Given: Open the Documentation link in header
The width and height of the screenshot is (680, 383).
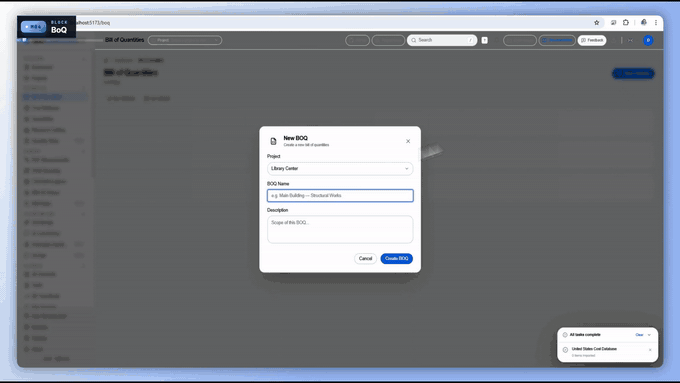Looking at the screenshot, I should click(x=557, y=40).
